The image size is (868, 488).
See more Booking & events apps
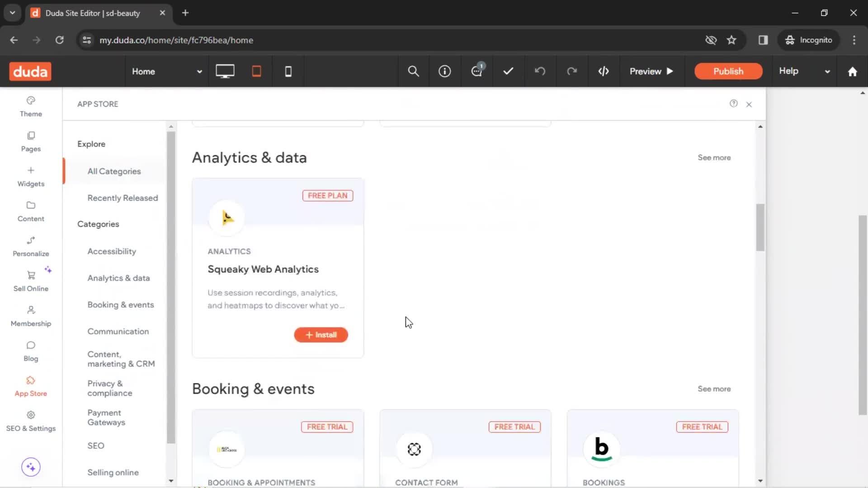[714, 389]
